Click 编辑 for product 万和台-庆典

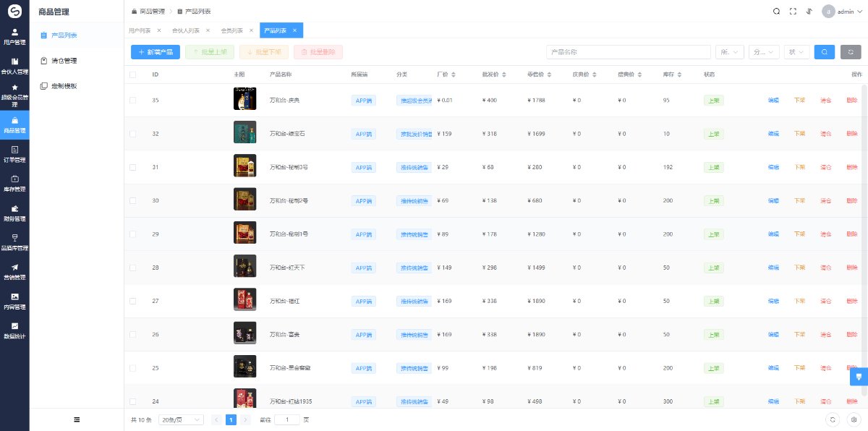pyautogui.click(x=773, y=100)
